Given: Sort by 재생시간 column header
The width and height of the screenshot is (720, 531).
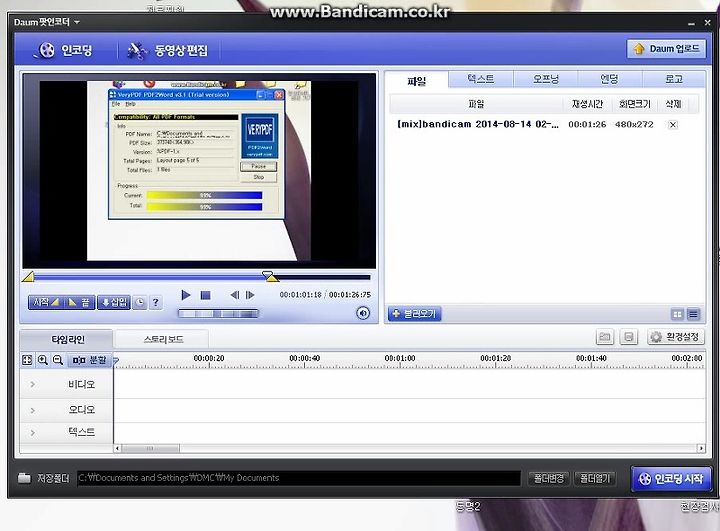Looking at the screenshot, I should pyautogui.click(x=587, y=104).
